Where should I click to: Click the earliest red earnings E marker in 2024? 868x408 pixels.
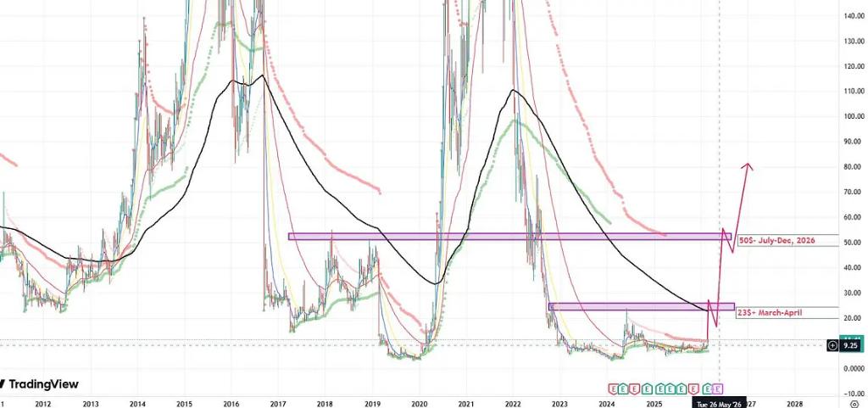click(613, 388)
